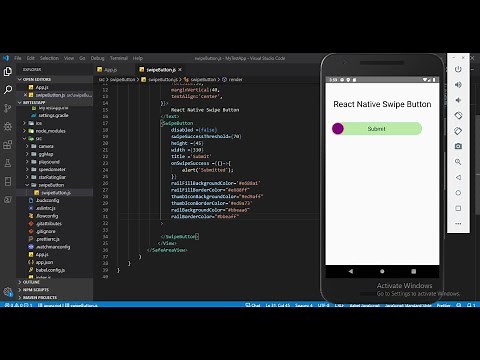Screen dimensions: 480x360
Task: Open the Debug view with bug icon
Action: (x=8, y=126)
